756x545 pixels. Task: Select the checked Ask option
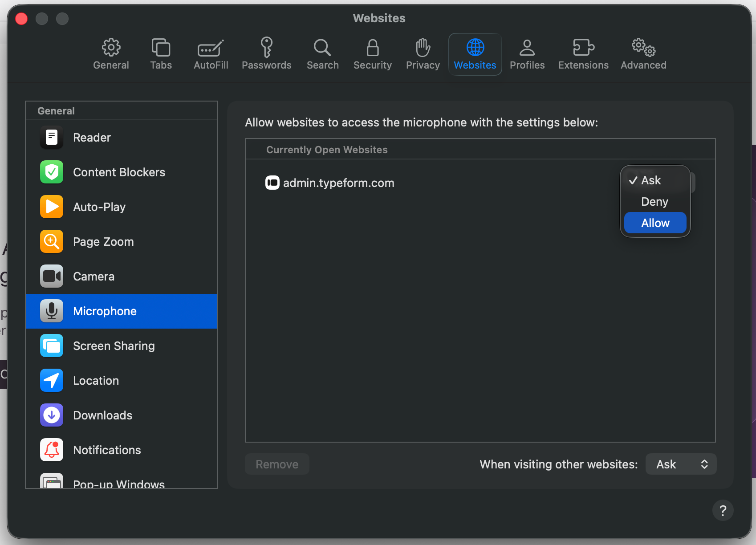point(655,180)
